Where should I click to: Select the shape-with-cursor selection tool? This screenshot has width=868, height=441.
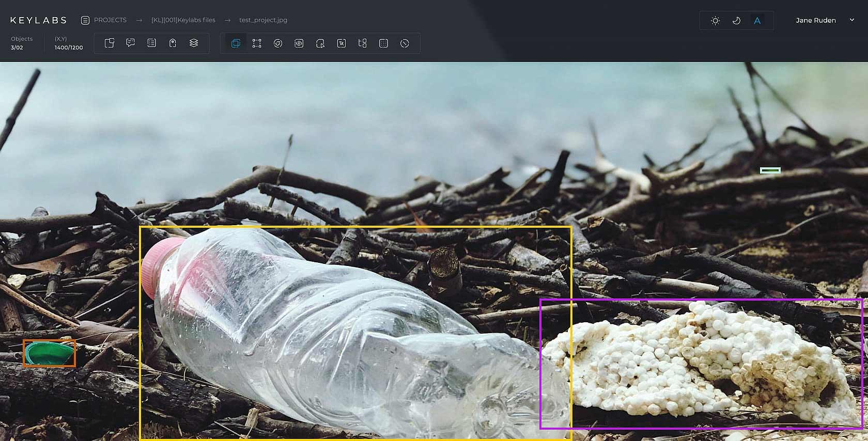point(320,43)
